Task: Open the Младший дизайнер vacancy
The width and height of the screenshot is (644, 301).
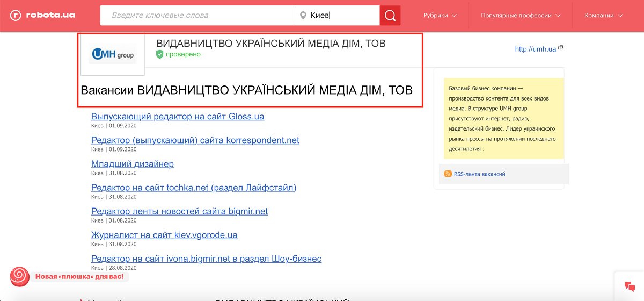Action: (133, 164)
